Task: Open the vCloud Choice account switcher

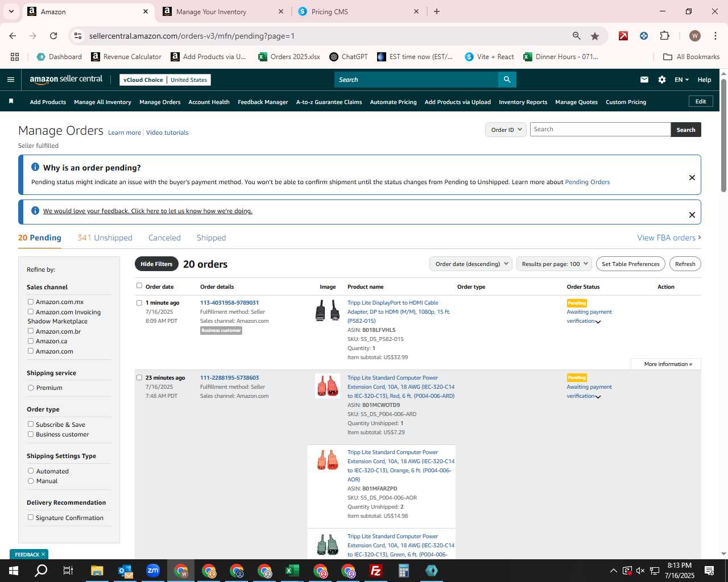Action: [x=165, y=80]
